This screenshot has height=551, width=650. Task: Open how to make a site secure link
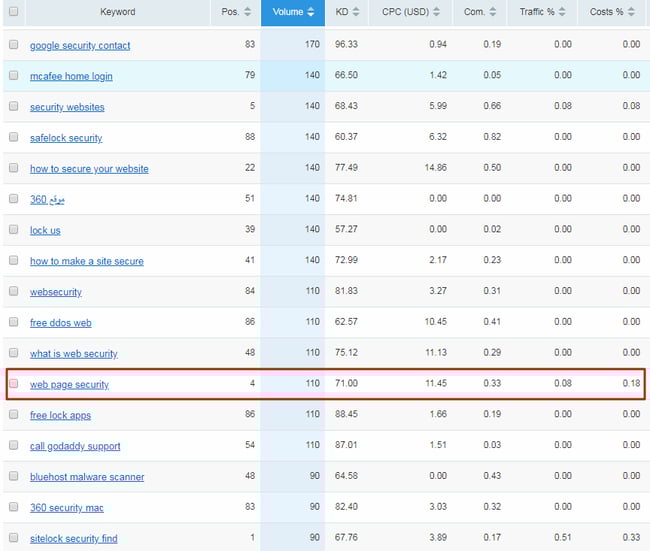tap(87, 261)
